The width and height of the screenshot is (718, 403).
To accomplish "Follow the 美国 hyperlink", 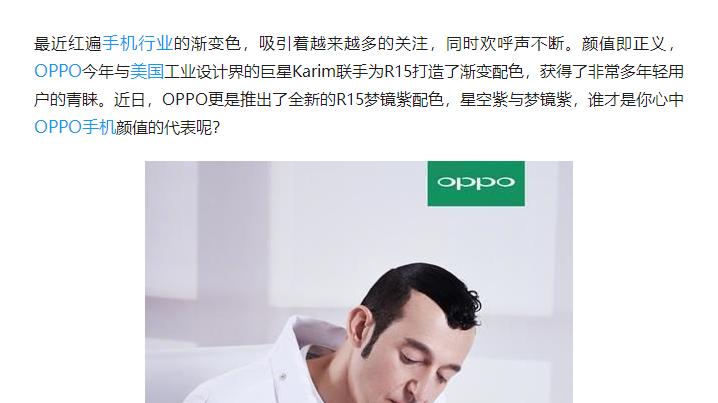I will click(147, 72).
